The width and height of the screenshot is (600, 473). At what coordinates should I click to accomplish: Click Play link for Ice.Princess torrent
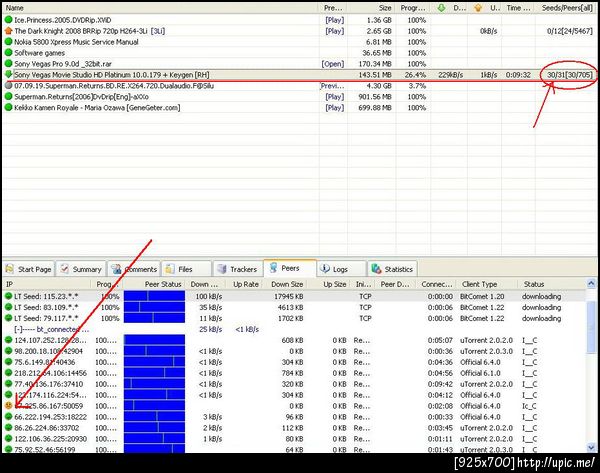(334, 20)
